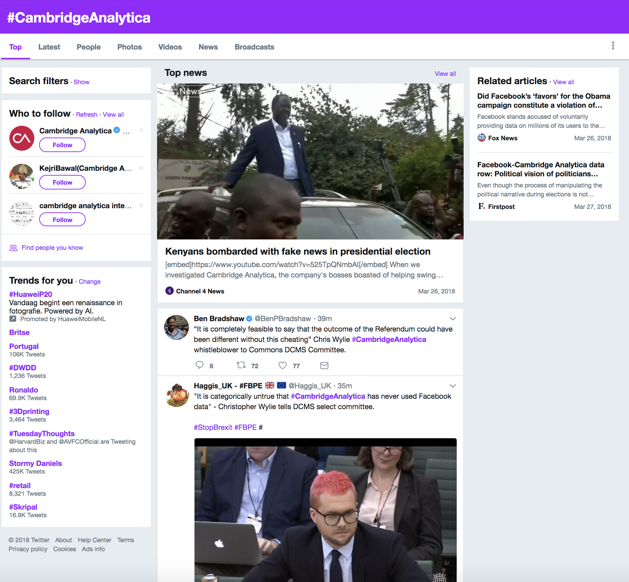Open the #HuaweiP20 promoted trend
This screenshot has width=629, height=582.
[x=30, y=294]
